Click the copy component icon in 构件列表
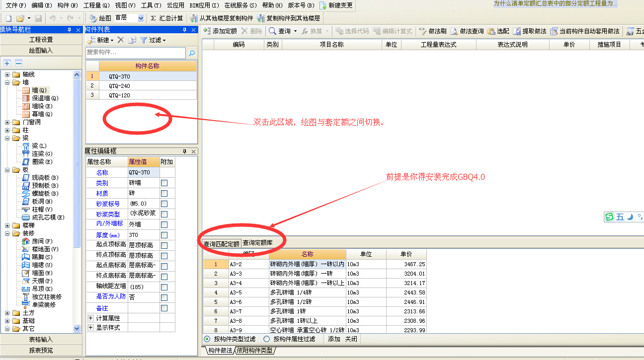The height and width of the screenshot is (360, 644). tap(132, 40)
